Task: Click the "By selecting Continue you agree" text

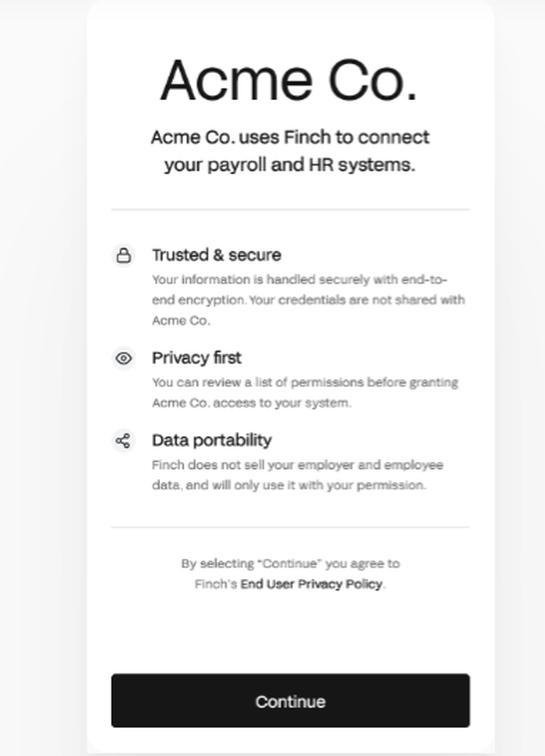Action: click(x=290, y=564)
